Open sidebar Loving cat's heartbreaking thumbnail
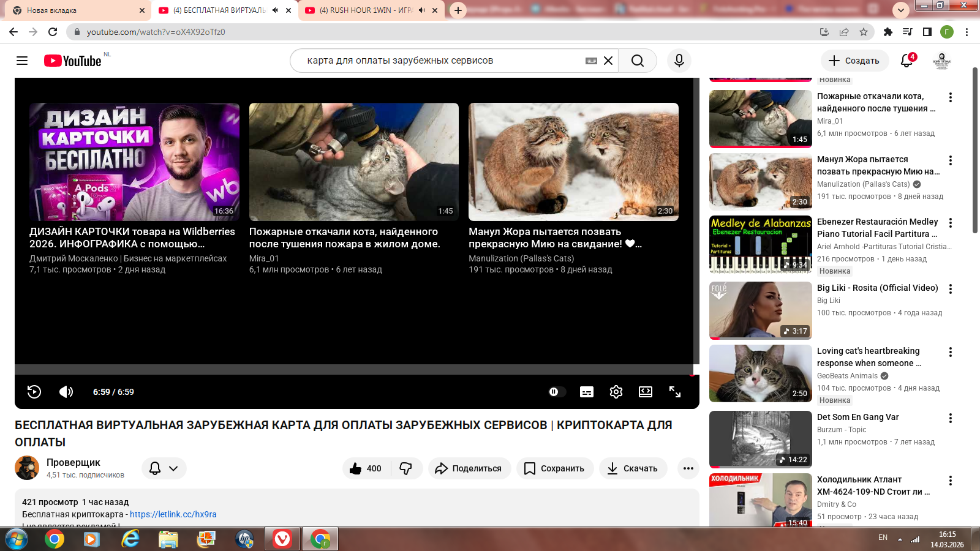 tap(761, 373)
